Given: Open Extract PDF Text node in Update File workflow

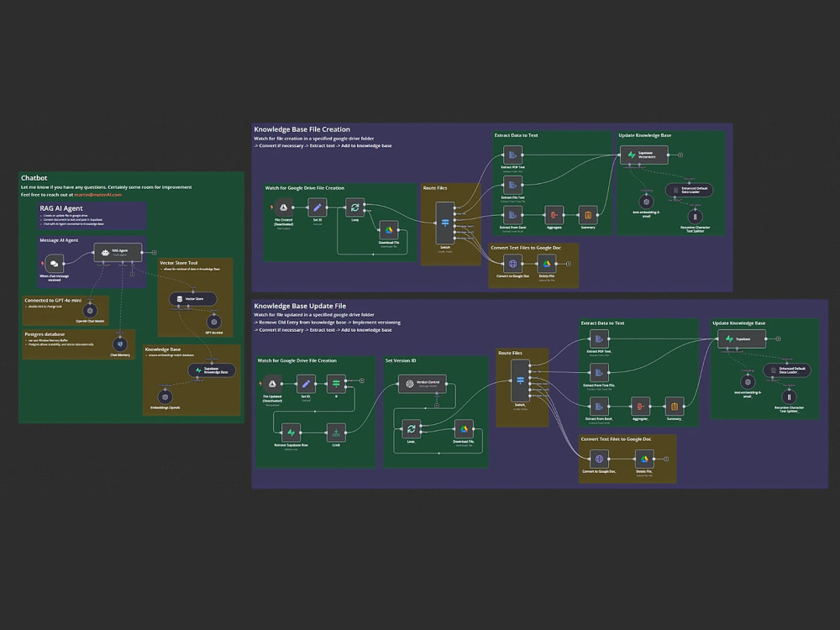Looking at the screenshot, I should tap(599, 339).
